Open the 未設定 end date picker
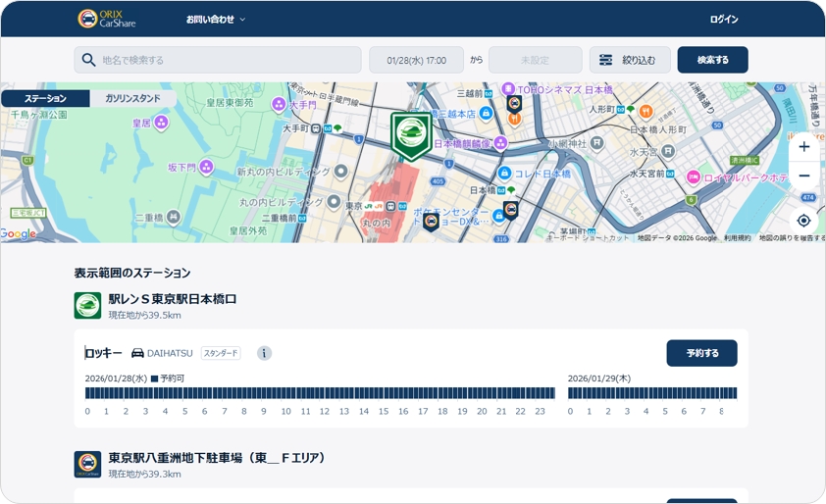 536,60
